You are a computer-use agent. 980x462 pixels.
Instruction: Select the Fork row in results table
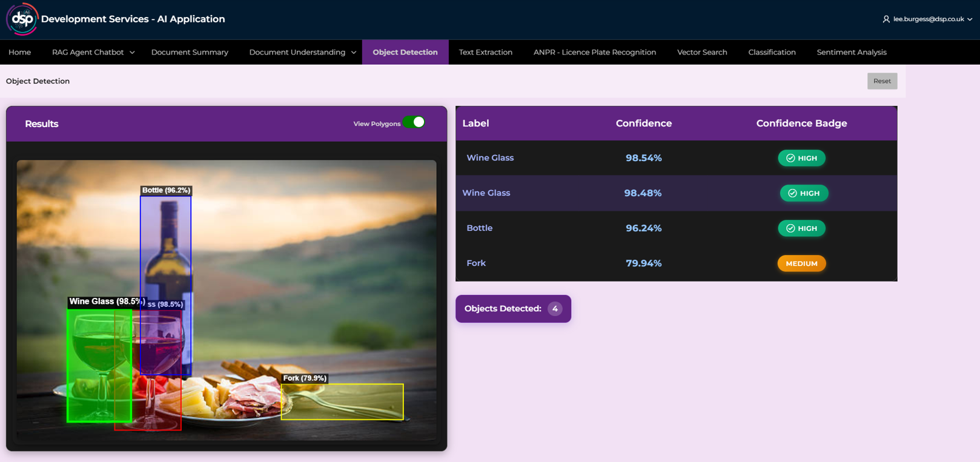click(476, 263)
